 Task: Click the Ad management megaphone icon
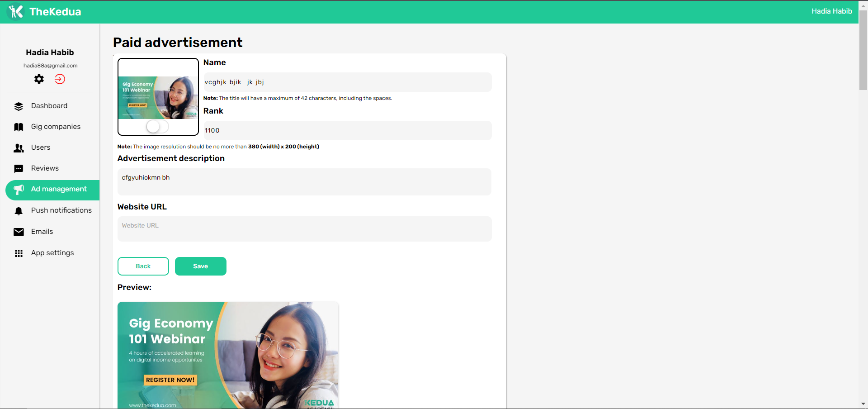point(19,190)
